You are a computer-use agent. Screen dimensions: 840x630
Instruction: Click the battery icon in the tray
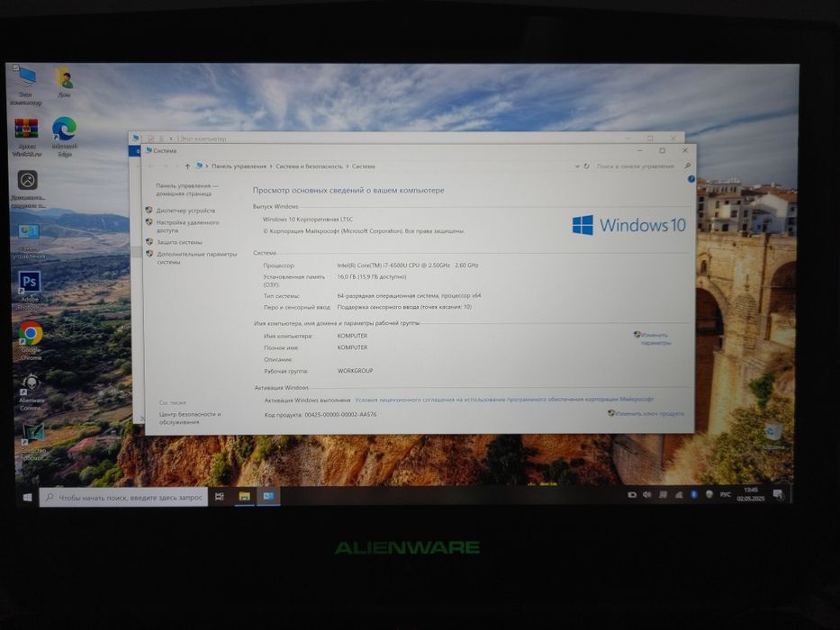tap(632, 494)
